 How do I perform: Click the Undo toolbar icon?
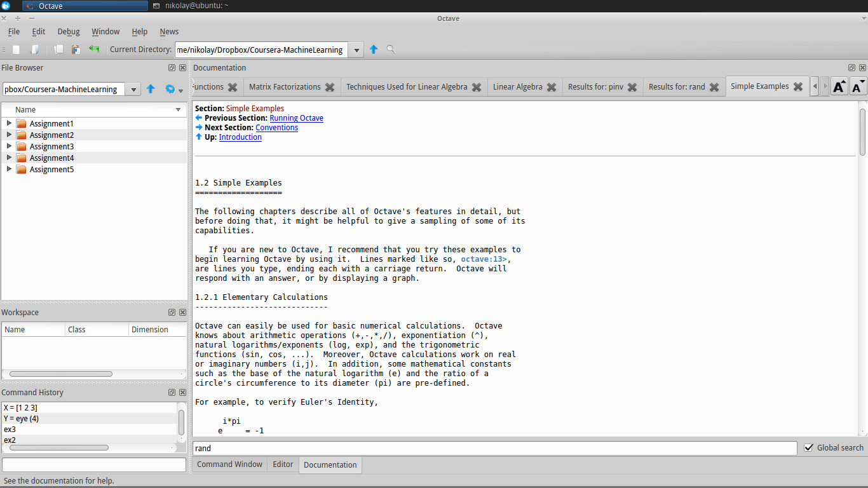[x=93, y=49]
